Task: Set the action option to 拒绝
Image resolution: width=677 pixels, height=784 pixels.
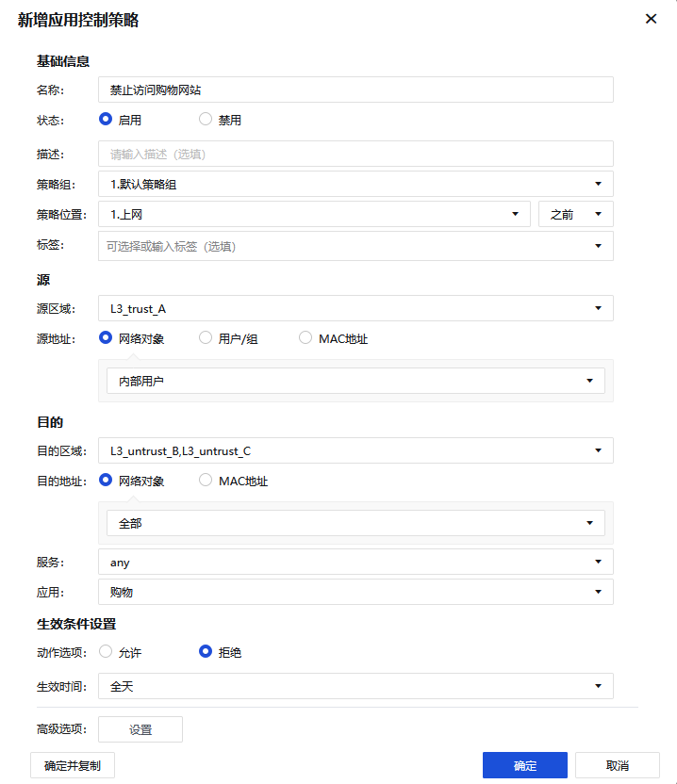Action: point(206,651)
